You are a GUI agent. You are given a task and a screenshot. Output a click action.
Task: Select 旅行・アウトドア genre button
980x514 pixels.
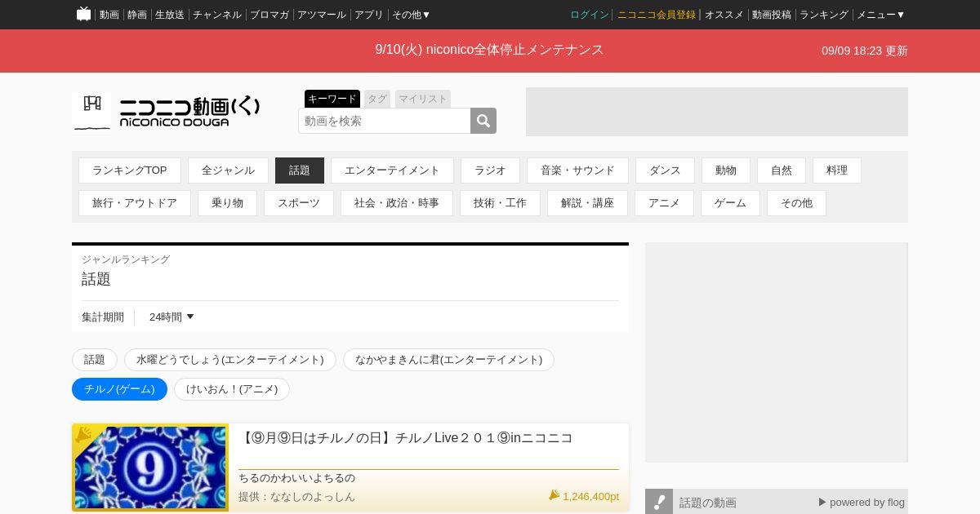(x=135, y=203)
